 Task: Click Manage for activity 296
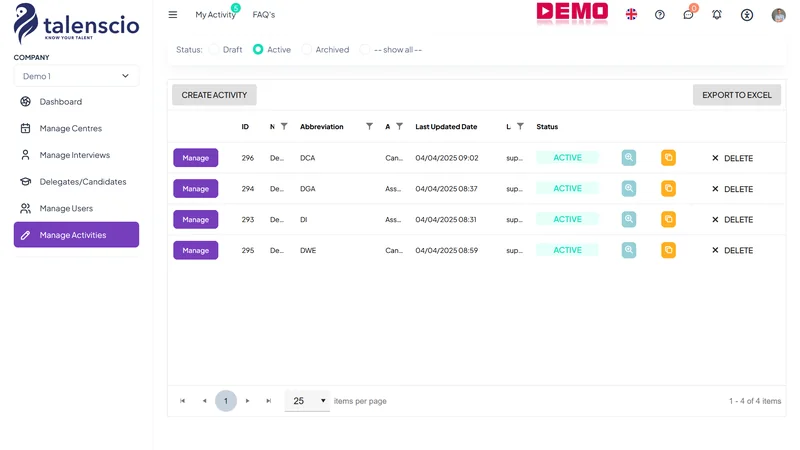(196, 158)
